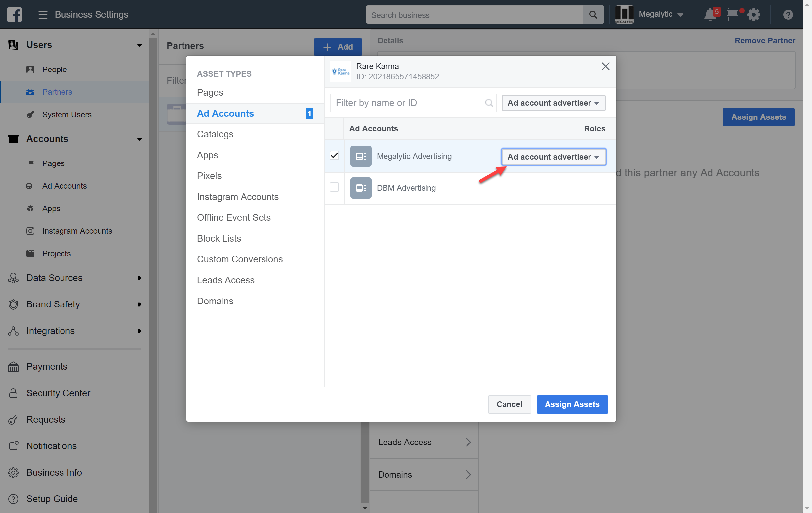The height and width of the screenshot is (513, 812).
Task: Select Instagram Accounts asset type
Action: (x=238, y=197)
